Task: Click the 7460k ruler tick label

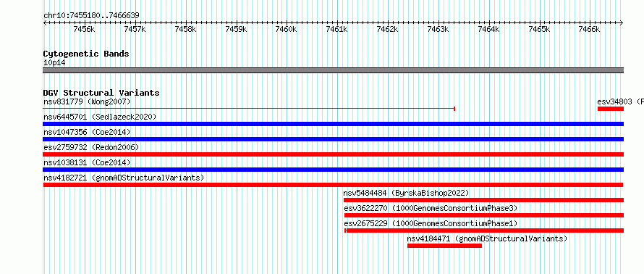Action: (286, 29)
